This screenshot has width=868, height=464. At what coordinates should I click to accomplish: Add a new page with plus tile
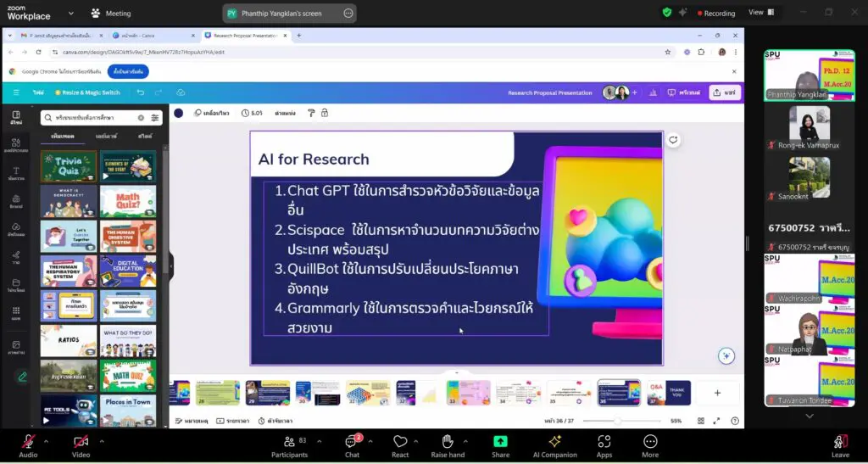(717, 393)
